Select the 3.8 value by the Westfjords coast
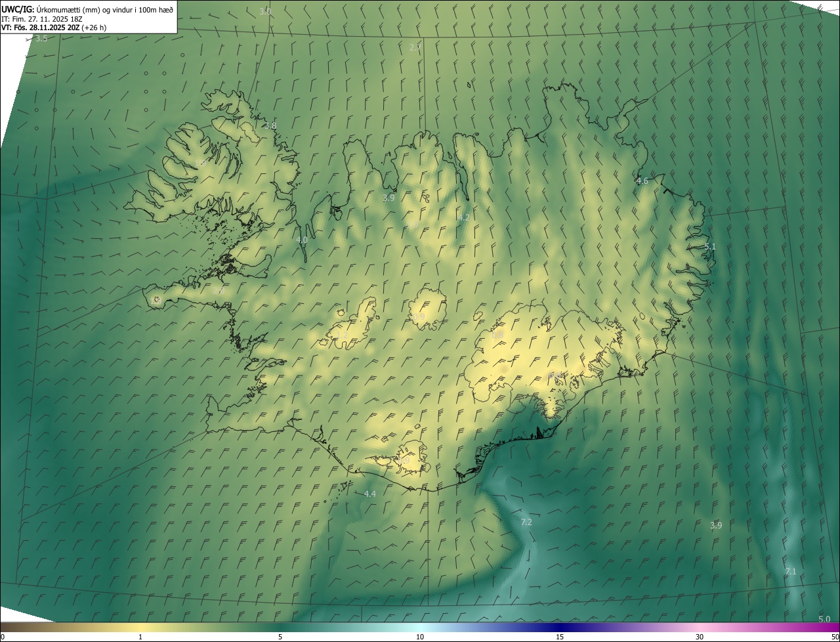 (270, 125)
